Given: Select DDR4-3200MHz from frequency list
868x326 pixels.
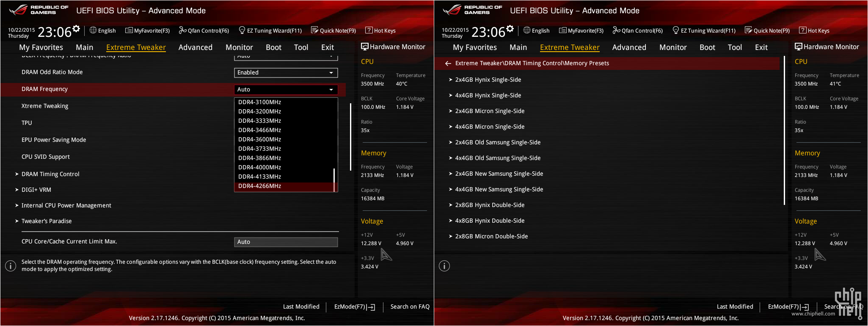Looking at the screenshot, I should 259,111.
